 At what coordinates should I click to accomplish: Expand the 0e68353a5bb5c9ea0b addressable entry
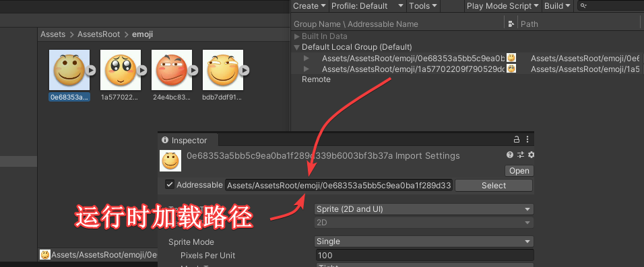point(306,58)
